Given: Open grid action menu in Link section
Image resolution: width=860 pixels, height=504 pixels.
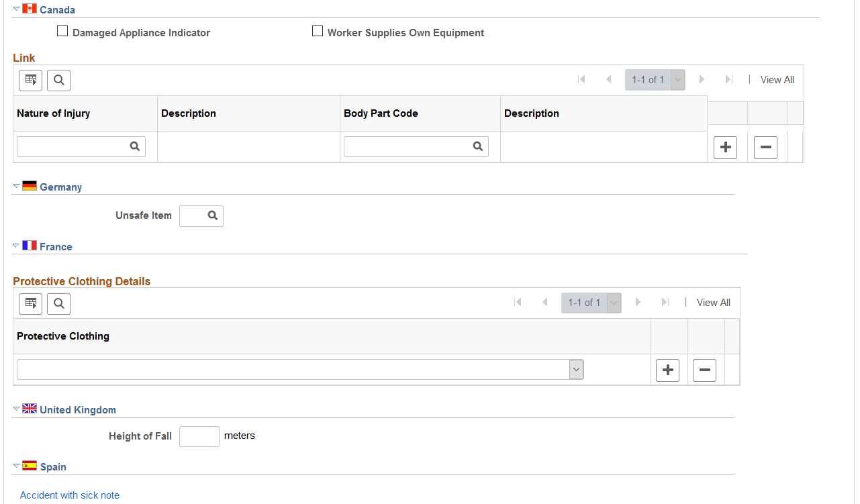Looking at the screenshot, I should click(30, 80).
